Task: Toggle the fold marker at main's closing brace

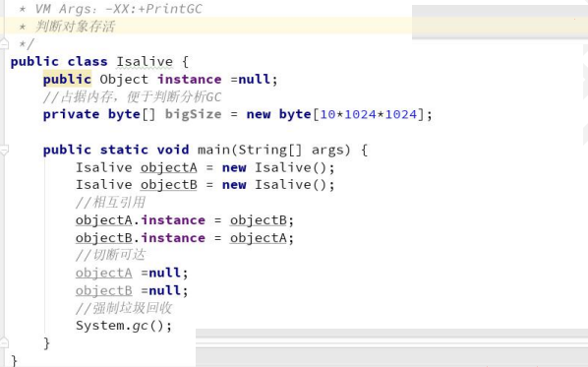Action: pos(4,342)
